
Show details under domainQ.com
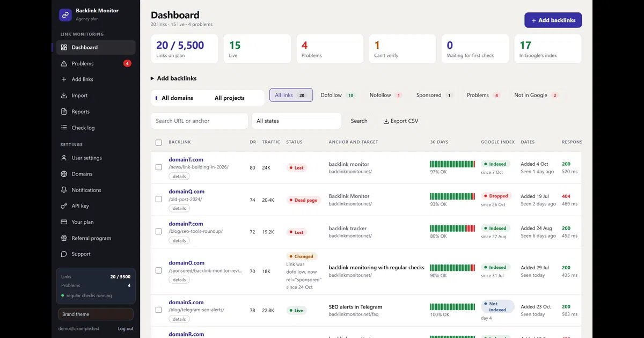tap(179, 208)
